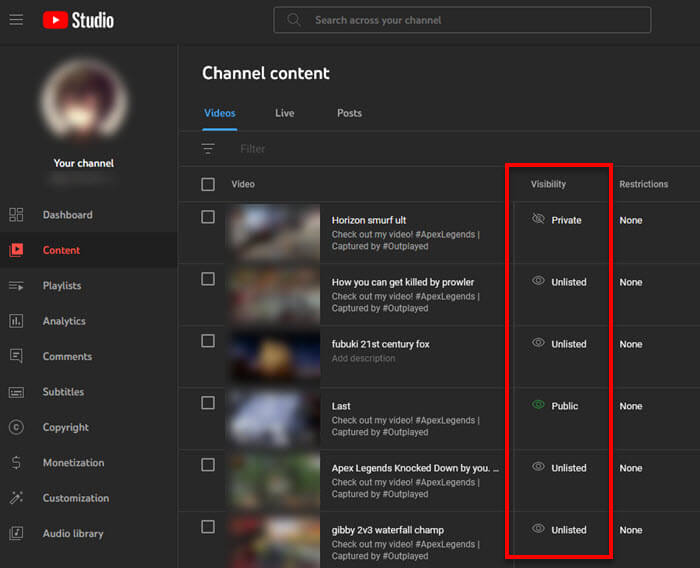The width and height of the screenshot is (700, 568).
Task: Check the select-all videos header checkbox
Action: (x=208, y=184)
